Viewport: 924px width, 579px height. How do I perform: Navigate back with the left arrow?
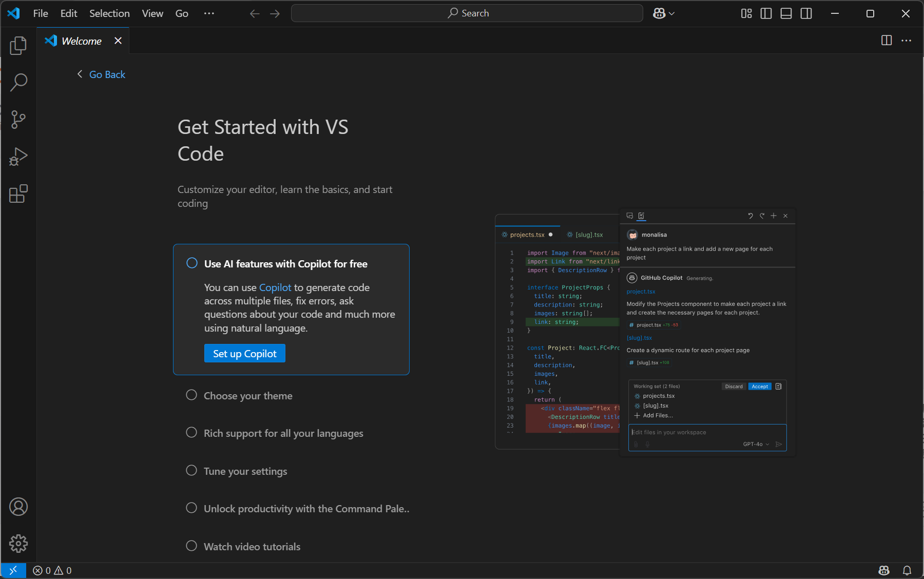(x=255, y=14)
